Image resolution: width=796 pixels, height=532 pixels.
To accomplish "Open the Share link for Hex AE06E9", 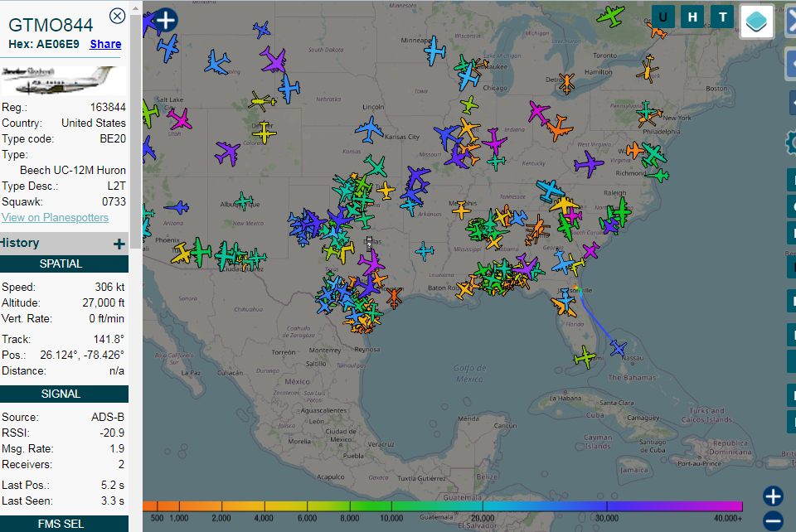I will pyautogui.click(x=105, y=44).
